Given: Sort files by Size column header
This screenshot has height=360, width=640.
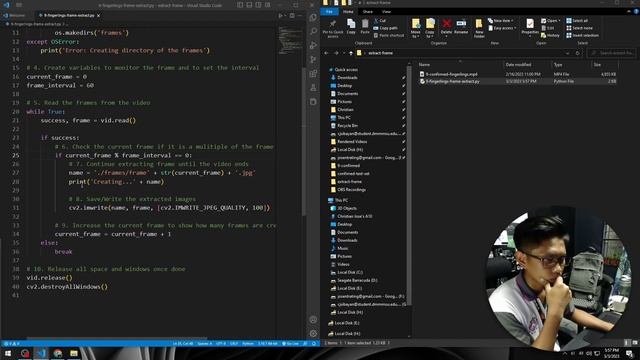Looking at the screenshot, I should (x=597, y=64).
